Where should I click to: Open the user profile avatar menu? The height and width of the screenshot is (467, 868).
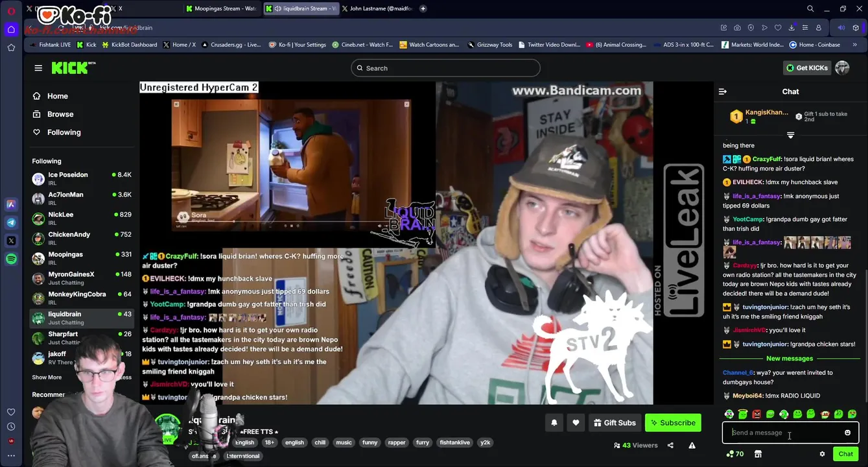pyautogui.click(x=842, y=67)
